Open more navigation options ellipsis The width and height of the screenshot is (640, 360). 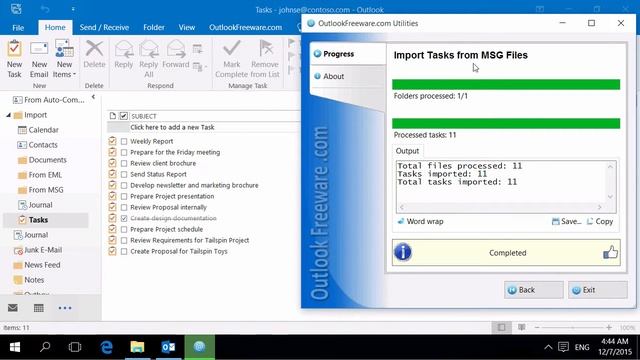(65, 308)
